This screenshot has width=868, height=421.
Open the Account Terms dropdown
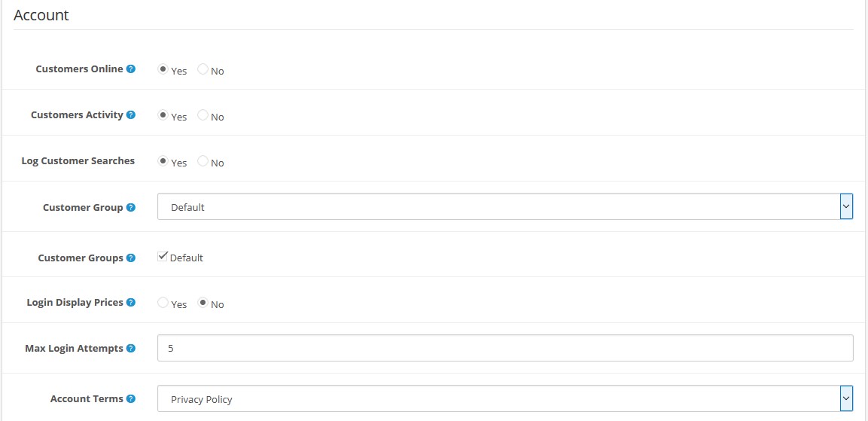[x=505, y=399]
